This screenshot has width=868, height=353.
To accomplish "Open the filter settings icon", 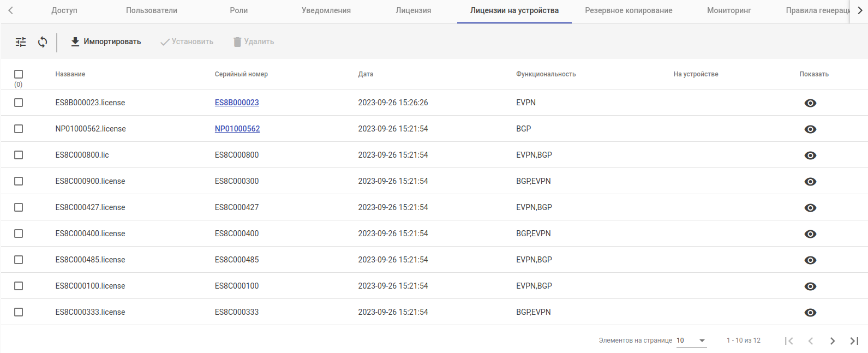I will click(x=21, y=42).
